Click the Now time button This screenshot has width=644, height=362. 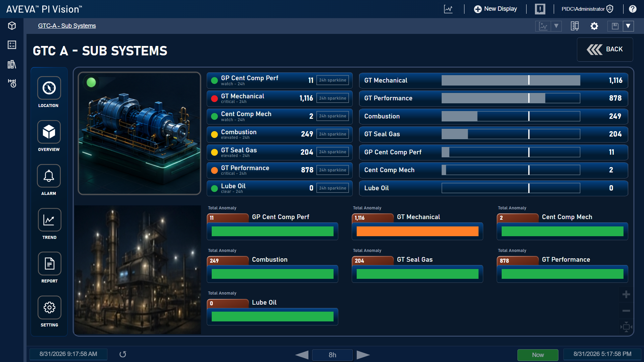pyautogui.click(x=538, y=355)
